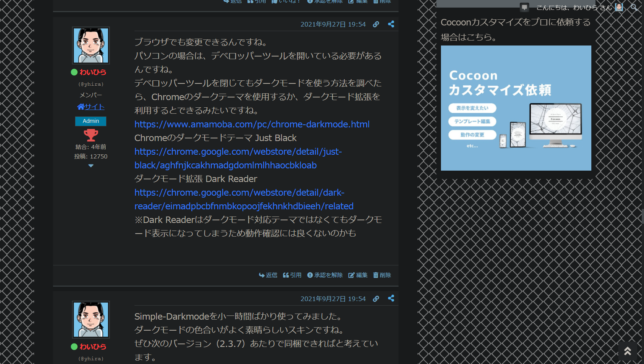Viewport: 644px width, 364px height.
Task: Open わいひら profile name in first post
Action: pos(93,72)
